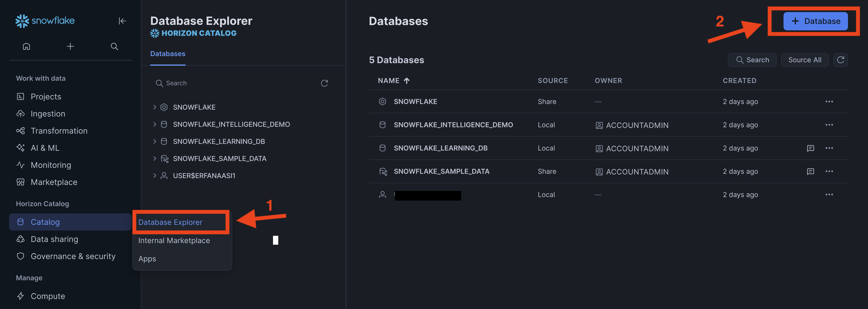The height and width of the screenshot is (309, 868).
Task: Go to Home via house icon
Action: [x=26, y=47]
